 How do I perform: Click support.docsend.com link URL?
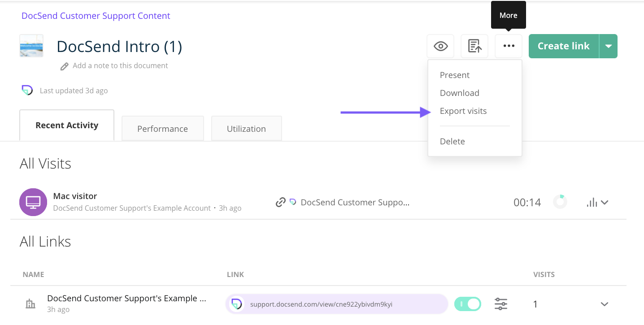(x=321, y=304)
